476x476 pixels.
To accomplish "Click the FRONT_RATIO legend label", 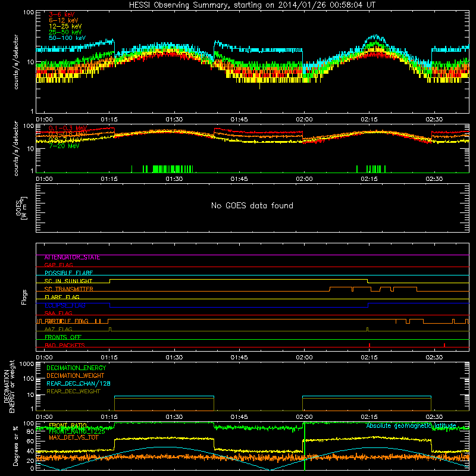I will pyautogui.click(x=68, y=425).
